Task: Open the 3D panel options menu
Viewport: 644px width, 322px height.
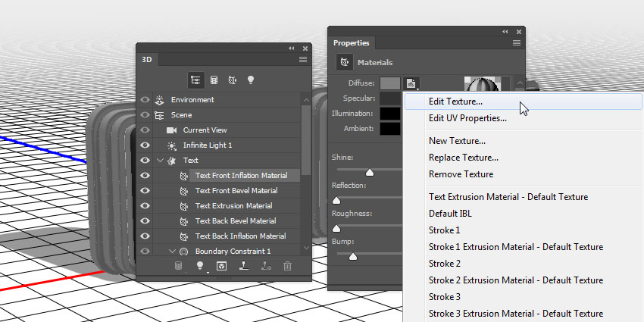Action: [x=303, y=60]
